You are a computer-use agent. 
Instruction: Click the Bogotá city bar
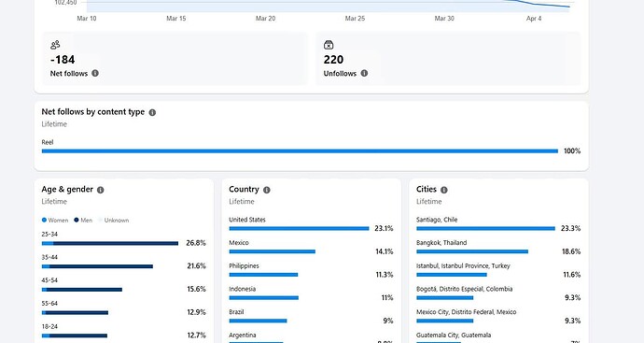point(445,297)
